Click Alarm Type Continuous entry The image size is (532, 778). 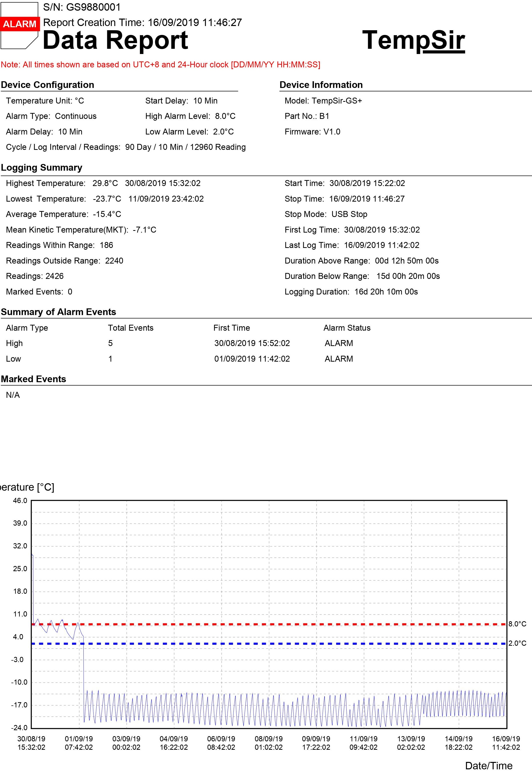click(x=51, y=116)
